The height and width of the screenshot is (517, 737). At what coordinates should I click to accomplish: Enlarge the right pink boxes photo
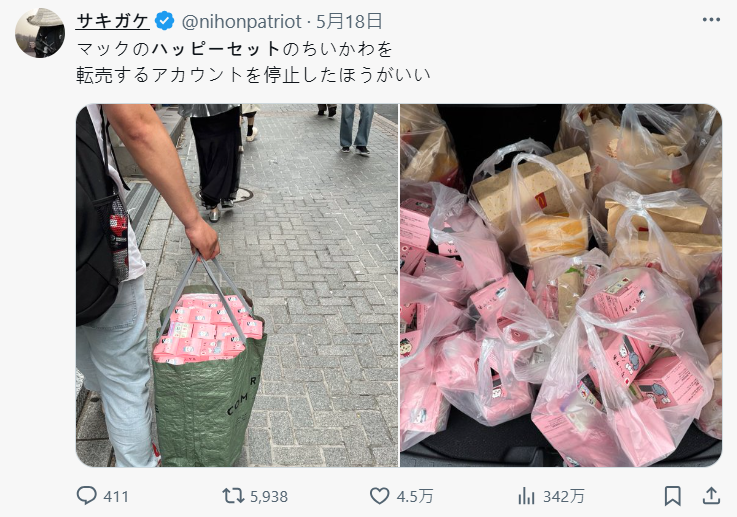tap(561, 285)
